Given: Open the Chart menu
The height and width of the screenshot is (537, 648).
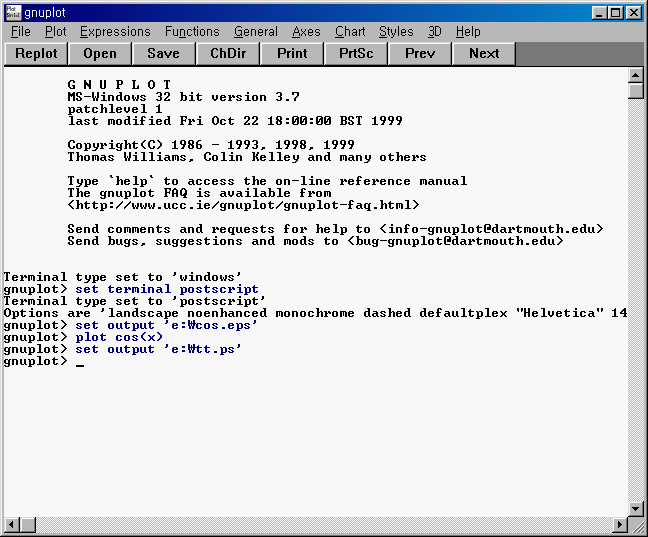Looking at the screenshot, I should (x=350, y=32).
